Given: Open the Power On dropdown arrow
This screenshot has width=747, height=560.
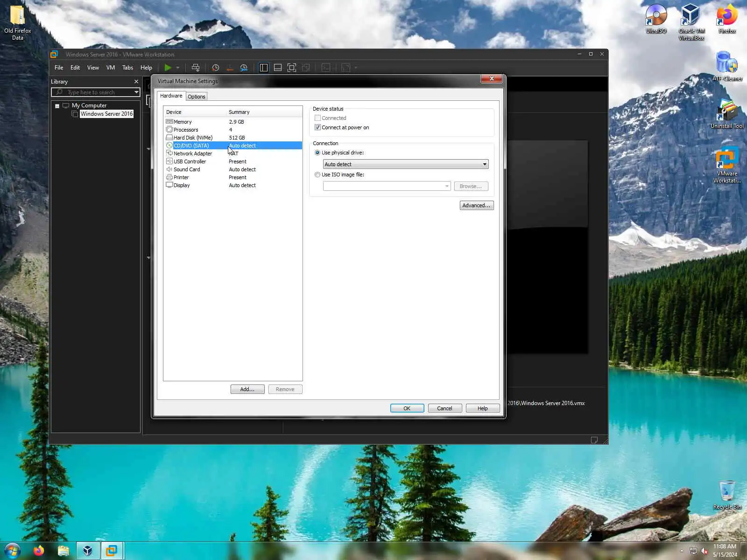Looking at the screenshot, I should tap(178, 68).
